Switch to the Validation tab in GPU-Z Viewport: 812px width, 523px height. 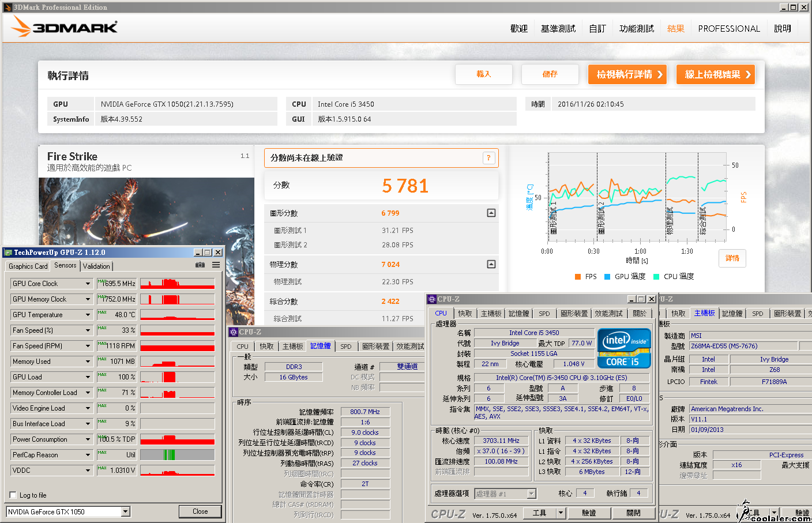(96, 266)
